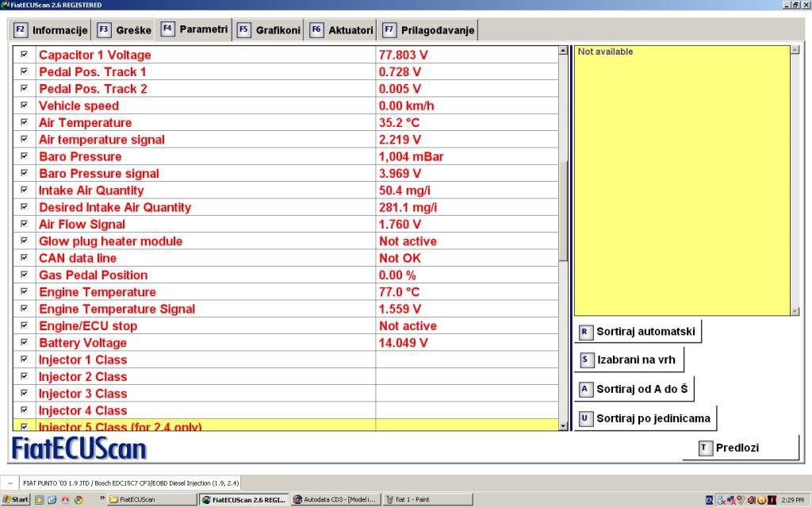This screenshot has height=508, width=812.
Task: Click the Predlozi button
Action: click(x=741, y=448)
